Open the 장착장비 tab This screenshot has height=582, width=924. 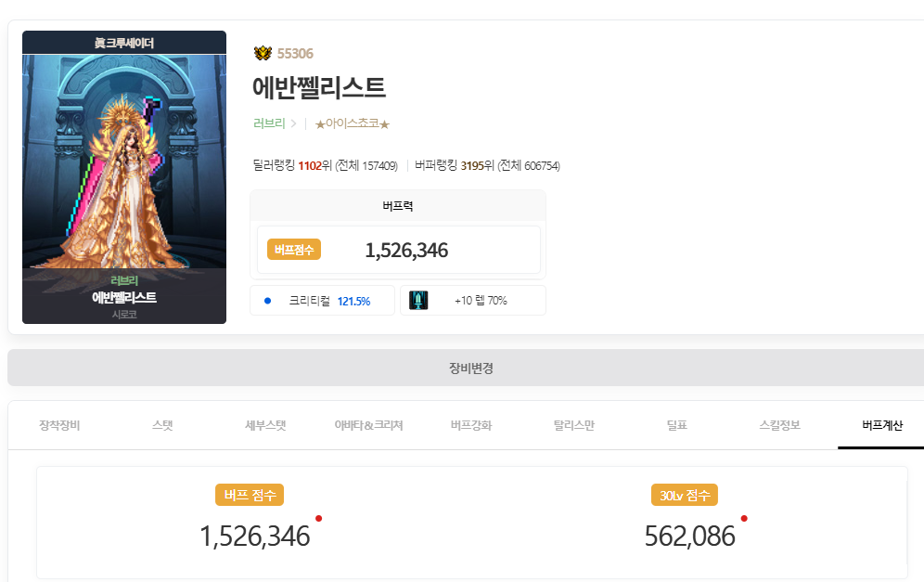(59, 425)
